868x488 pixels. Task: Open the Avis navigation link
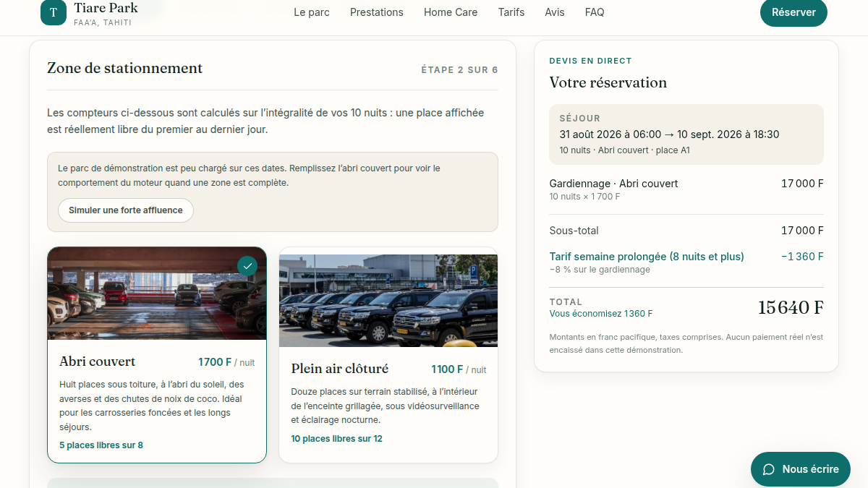[555, 12]
